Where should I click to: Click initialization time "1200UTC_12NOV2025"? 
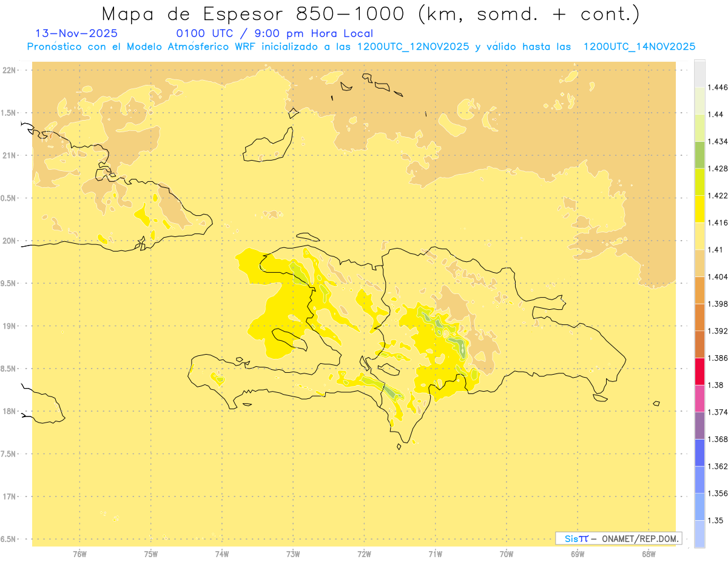tap(414, 47)
